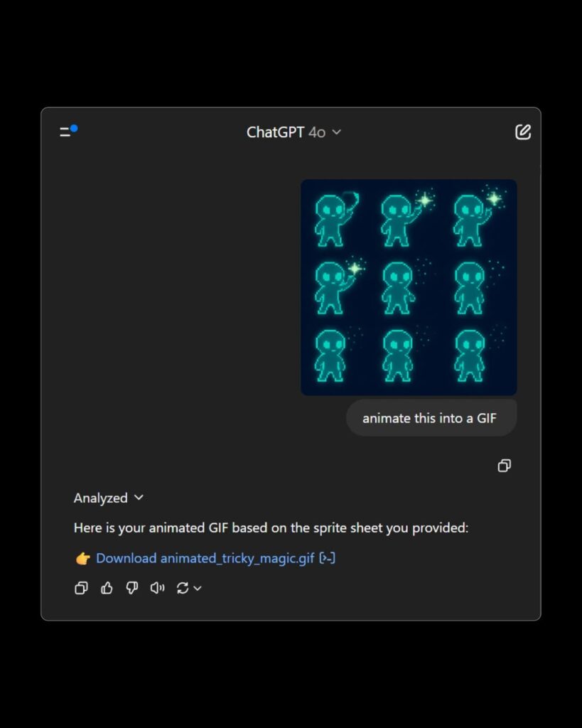The width and height of the screenshot is (582, 728).
Task: Open the code interpreter bracket icon
Action: pyautogui.click(x=328, y=558)
